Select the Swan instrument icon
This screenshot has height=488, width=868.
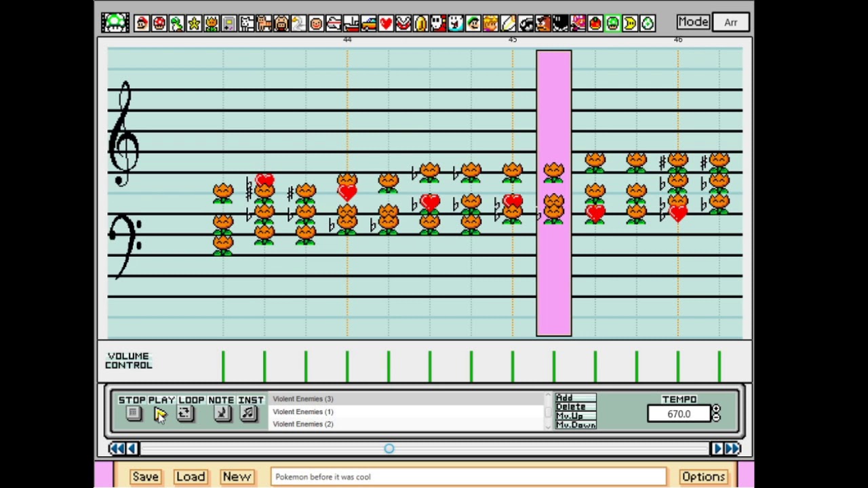pyautogui.click(x=298, y=23)
